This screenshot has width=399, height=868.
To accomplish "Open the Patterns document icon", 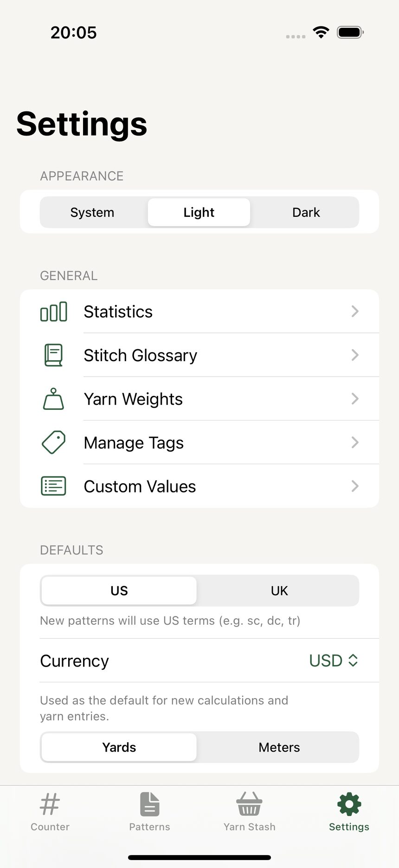I will tap(149, 804).
